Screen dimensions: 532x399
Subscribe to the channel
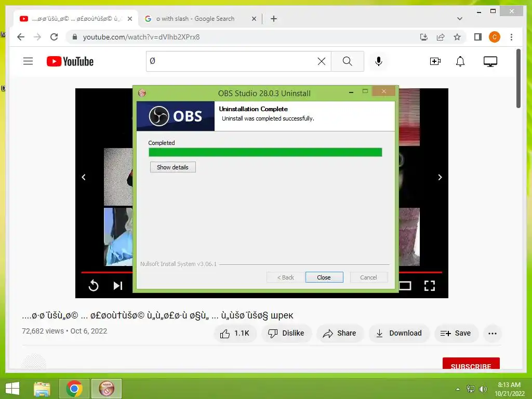[471, 363]
